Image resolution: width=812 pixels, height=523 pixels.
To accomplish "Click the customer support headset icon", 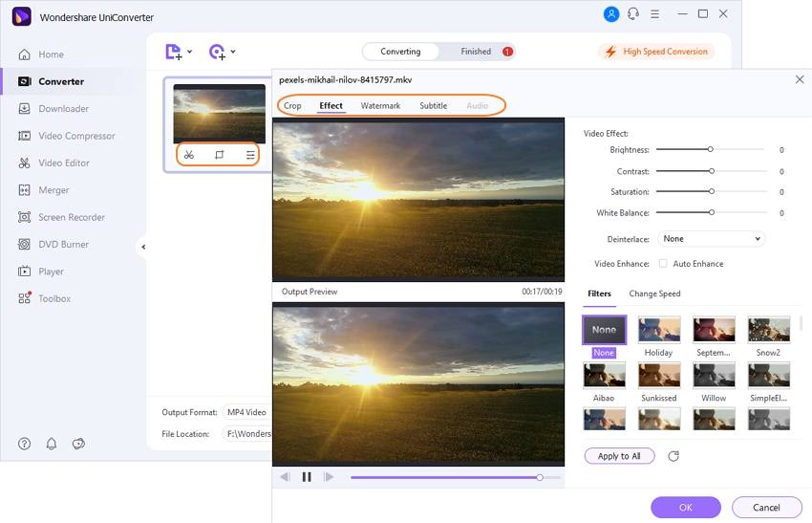I will pos(633,14).
